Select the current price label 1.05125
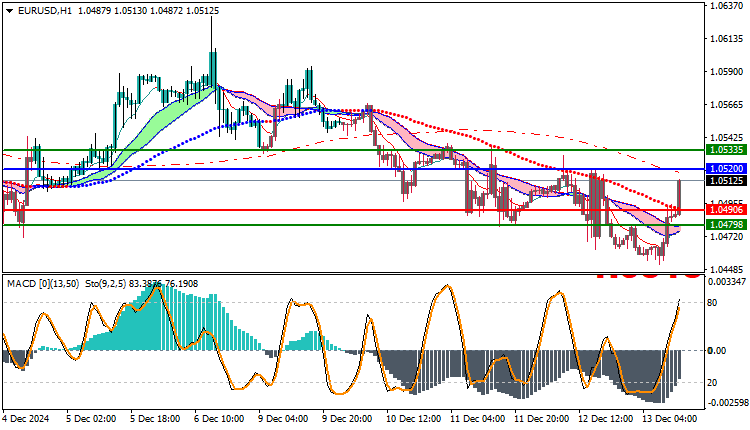750x430 pixels. (726, 180)
